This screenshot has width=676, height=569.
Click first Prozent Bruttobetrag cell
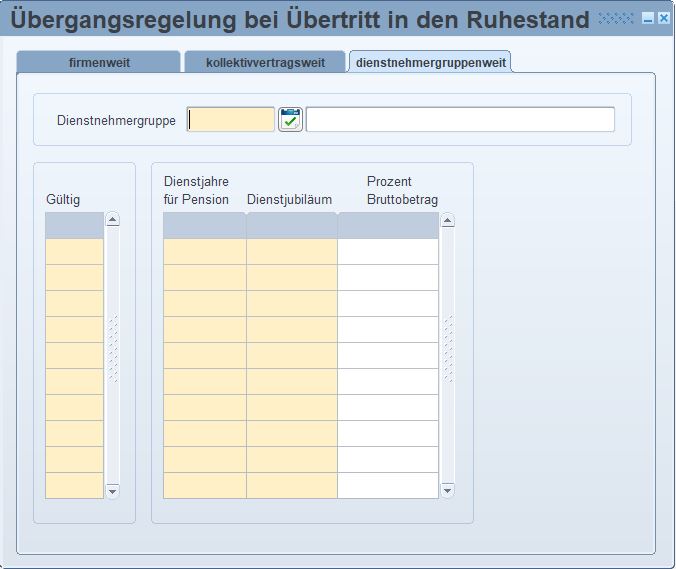pos(387,251)
